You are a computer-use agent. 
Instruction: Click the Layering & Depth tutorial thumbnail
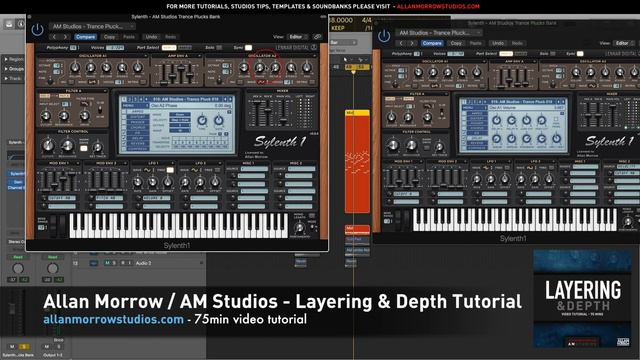[582, 299]
